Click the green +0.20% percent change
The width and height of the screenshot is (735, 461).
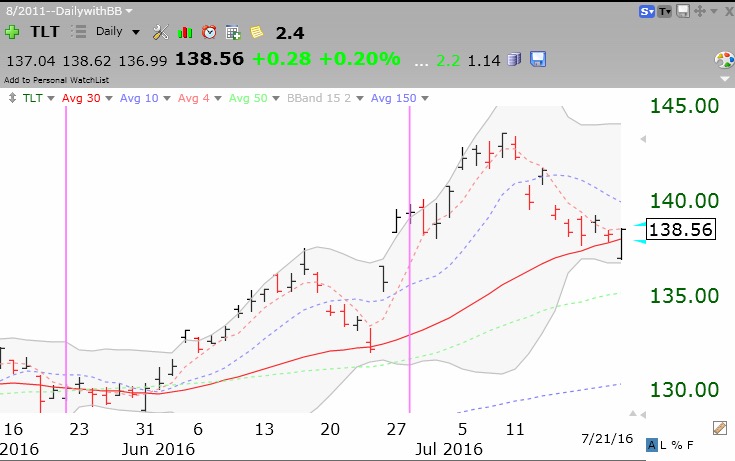pyautogui.click(x=360, y=59)
